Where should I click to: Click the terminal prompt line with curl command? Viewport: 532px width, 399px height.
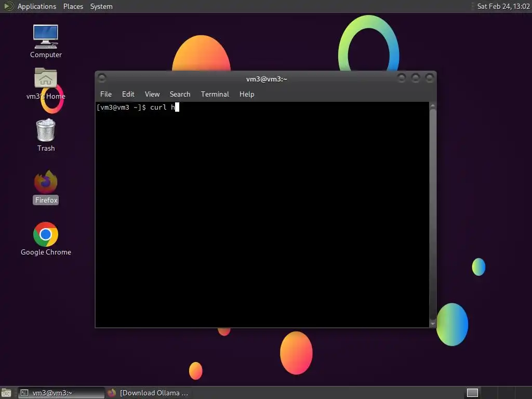(x=138, y=107)
